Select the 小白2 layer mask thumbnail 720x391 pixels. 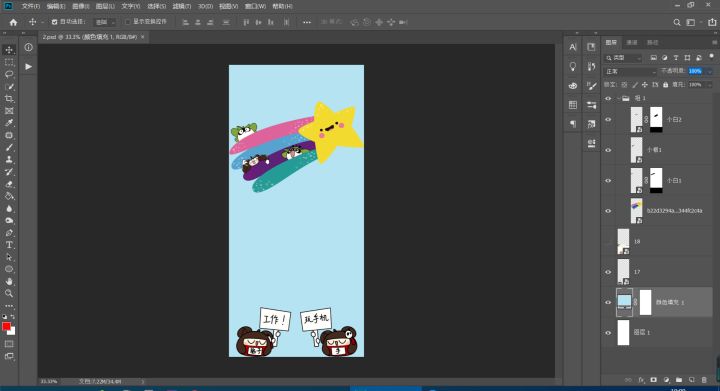[x=656, y=120]
